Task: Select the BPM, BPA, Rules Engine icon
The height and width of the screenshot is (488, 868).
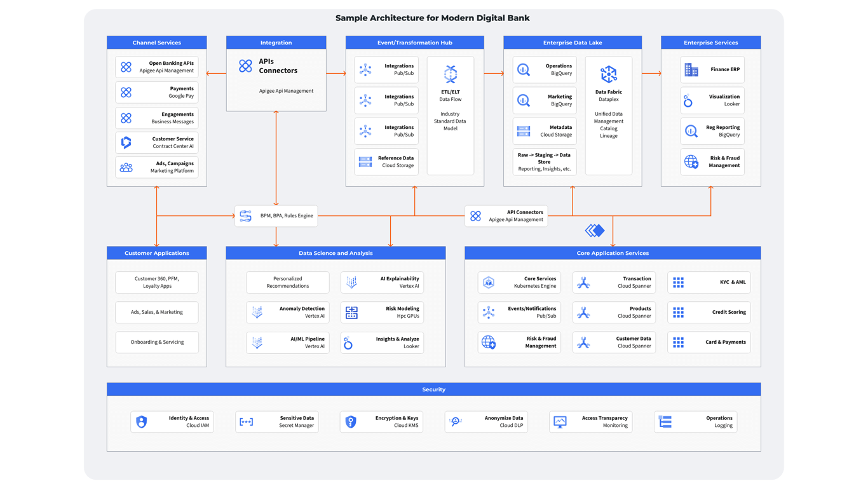Action: tap(246, 216)
